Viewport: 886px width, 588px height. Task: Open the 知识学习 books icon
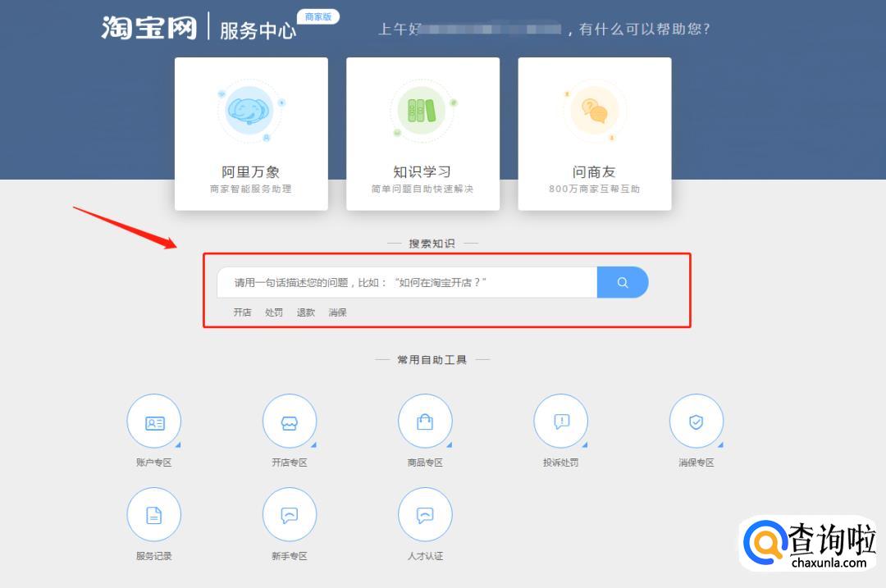point(422,110)
